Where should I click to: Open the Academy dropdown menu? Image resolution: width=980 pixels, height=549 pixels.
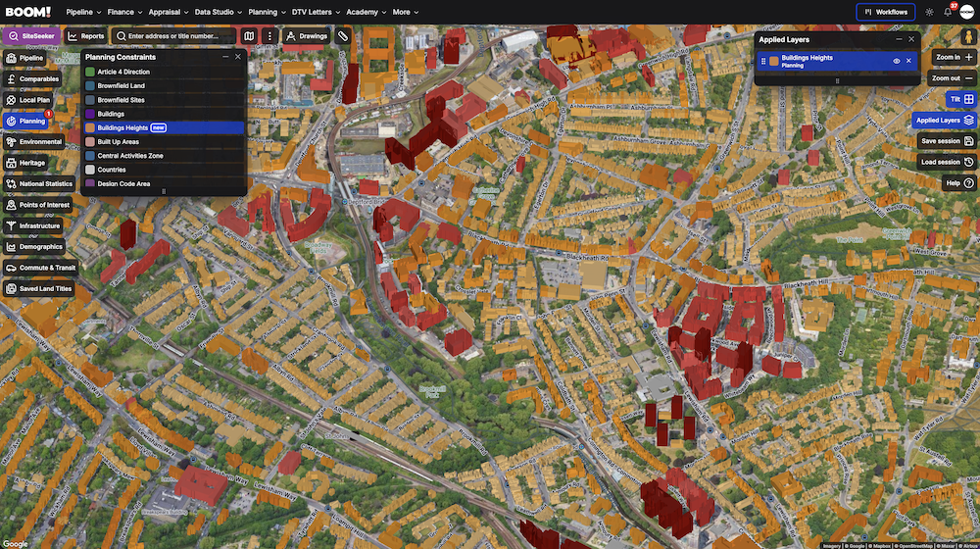point(367,12)
